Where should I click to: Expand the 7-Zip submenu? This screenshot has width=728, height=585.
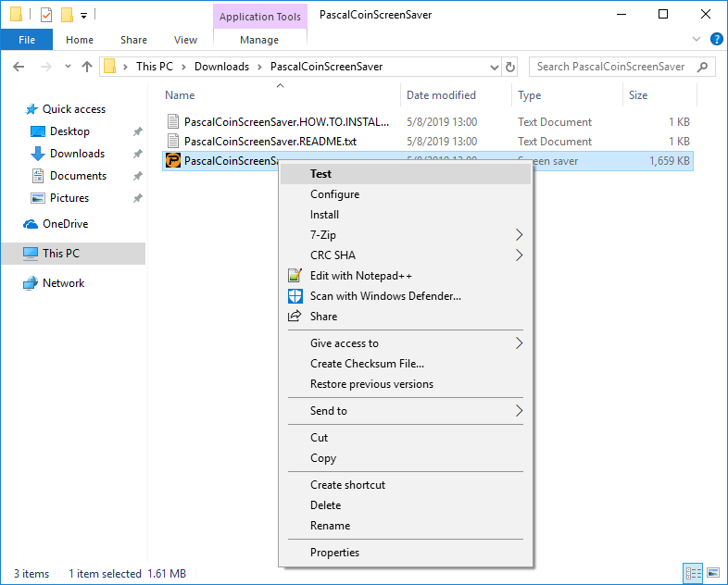tap(406, 235)
